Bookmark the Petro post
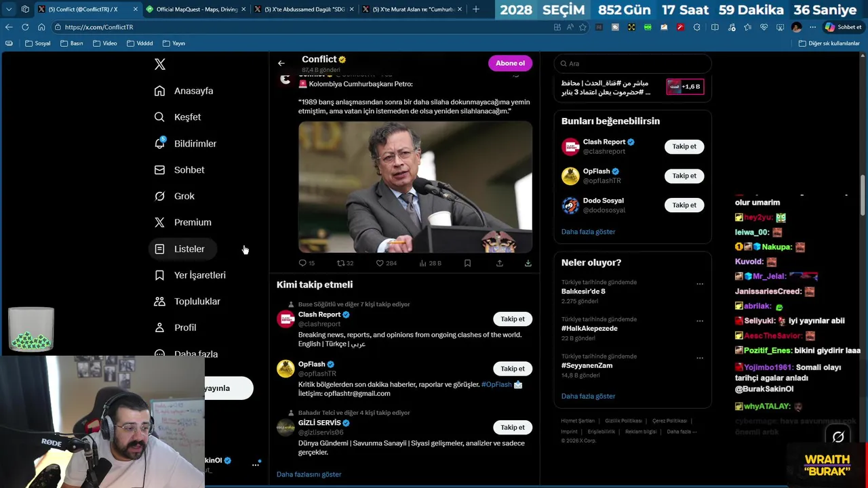The image size is (868, 488). (x=467, y=263)
